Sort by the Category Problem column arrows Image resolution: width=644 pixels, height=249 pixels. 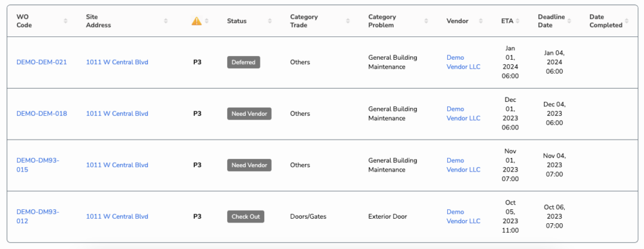(426, 21)
